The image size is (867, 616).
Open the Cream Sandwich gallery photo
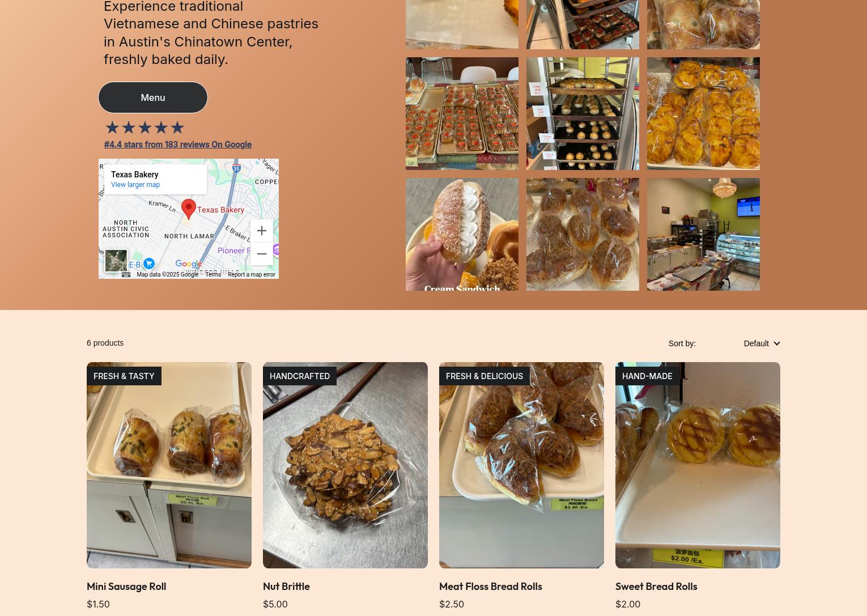(x=462, y=234)
